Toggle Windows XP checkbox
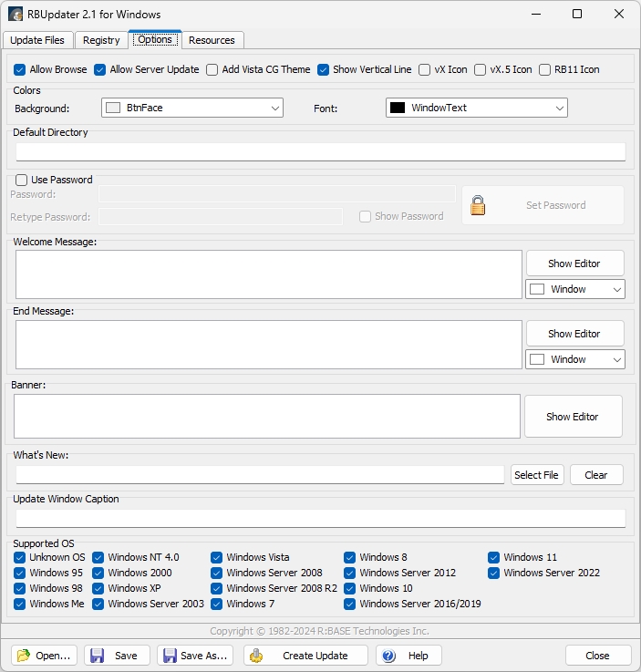Viewport: 641px width, 672px height. 98,588
